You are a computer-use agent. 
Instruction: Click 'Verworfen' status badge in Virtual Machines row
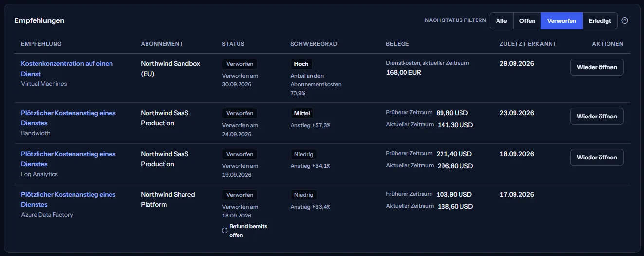pyautogui.click(x=239, y=64)
